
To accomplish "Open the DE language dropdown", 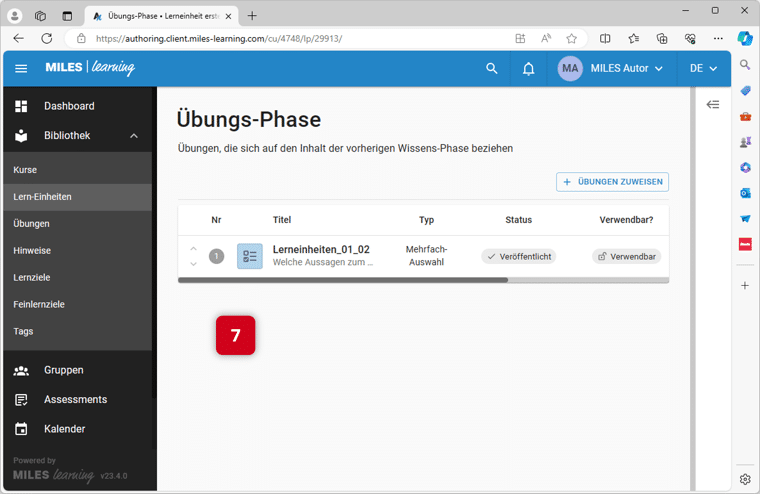I will coord(703,69).
